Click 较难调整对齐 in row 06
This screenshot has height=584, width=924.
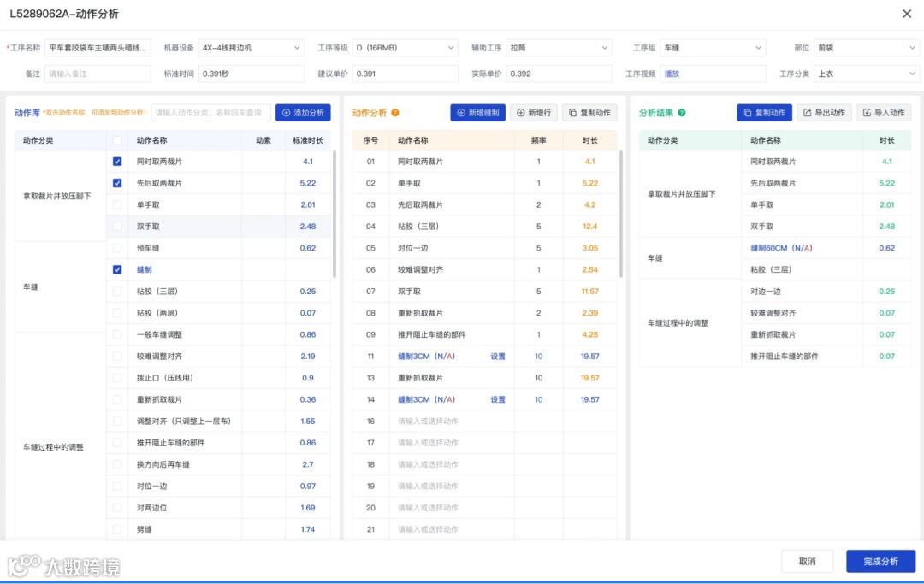point(421,269)
